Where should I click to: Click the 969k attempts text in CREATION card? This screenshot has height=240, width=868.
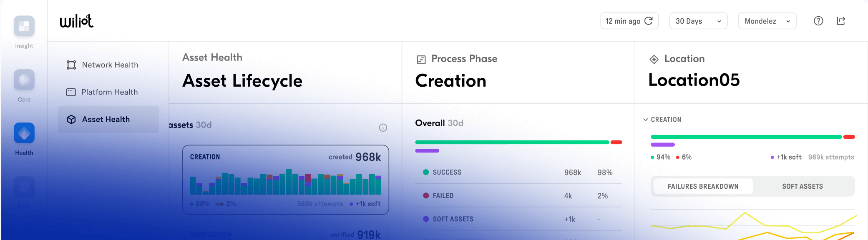click(x=320, y=204)
